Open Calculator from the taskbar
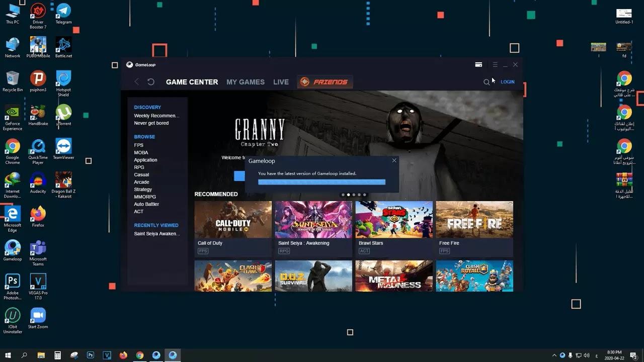The image size is (644, 362). [x=58, y=355]
